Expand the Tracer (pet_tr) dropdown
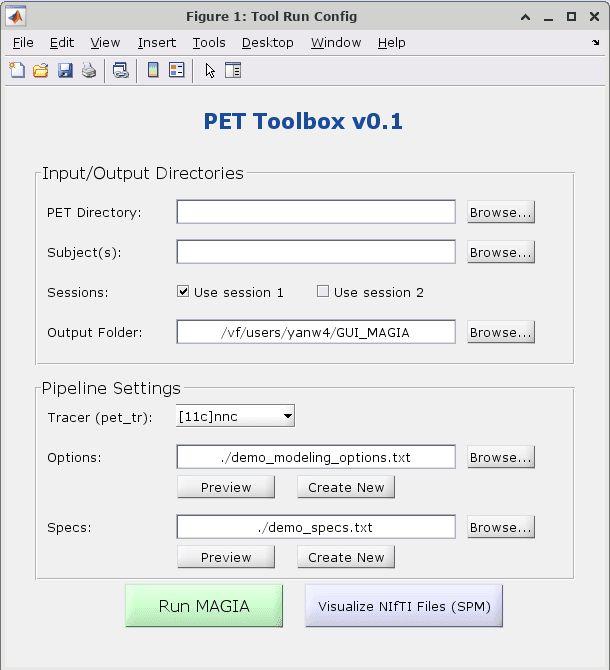Image resolution: width=610 pixels, height=670 pixels. (235, 416)
